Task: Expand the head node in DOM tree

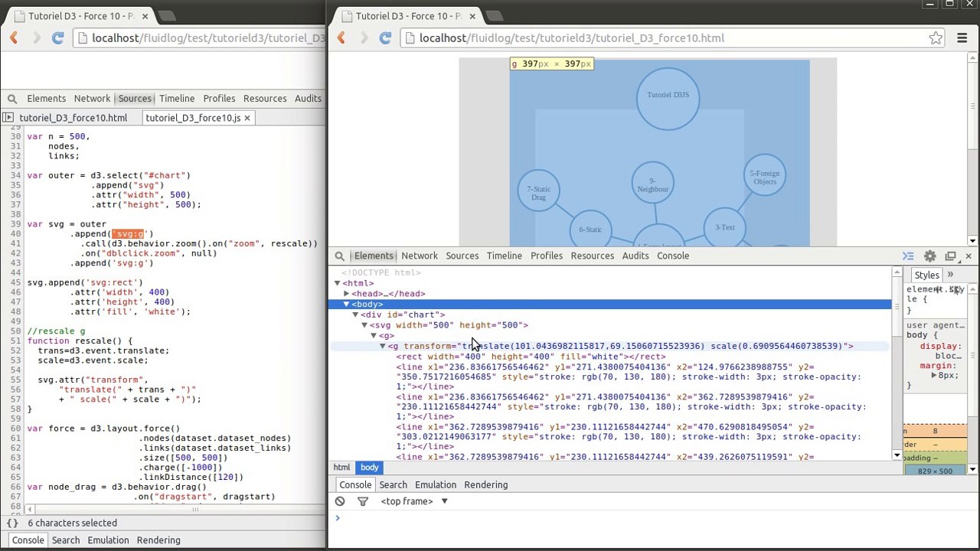Action: click(x=347, y=294)
